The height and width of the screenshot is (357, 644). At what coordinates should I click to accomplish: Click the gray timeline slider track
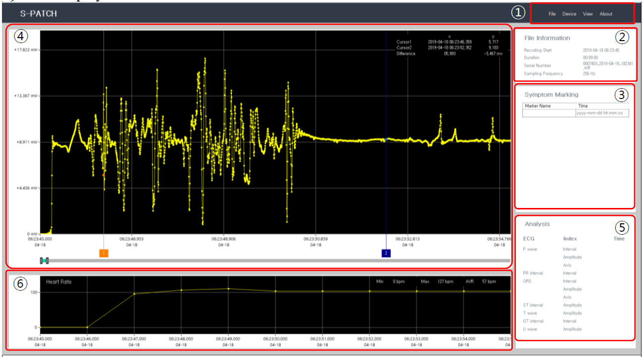tap(277, 260)
